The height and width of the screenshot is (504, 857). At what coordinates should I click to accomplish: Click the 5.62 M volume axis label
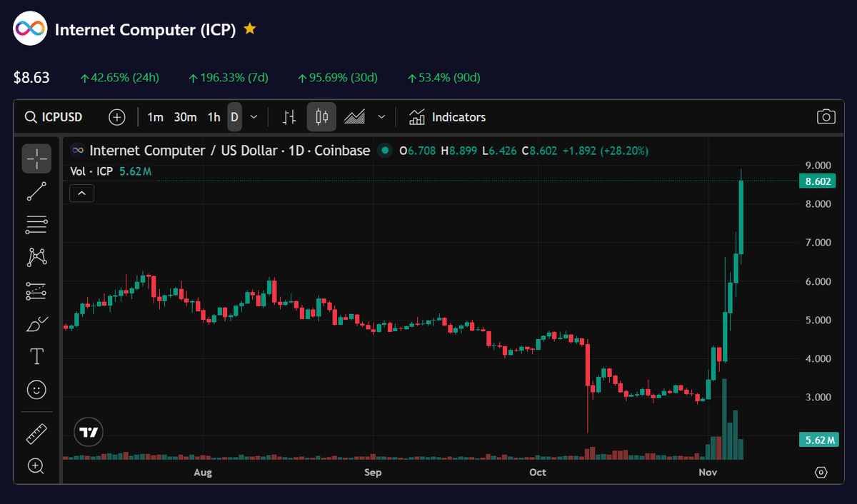(x=818, y=440)
